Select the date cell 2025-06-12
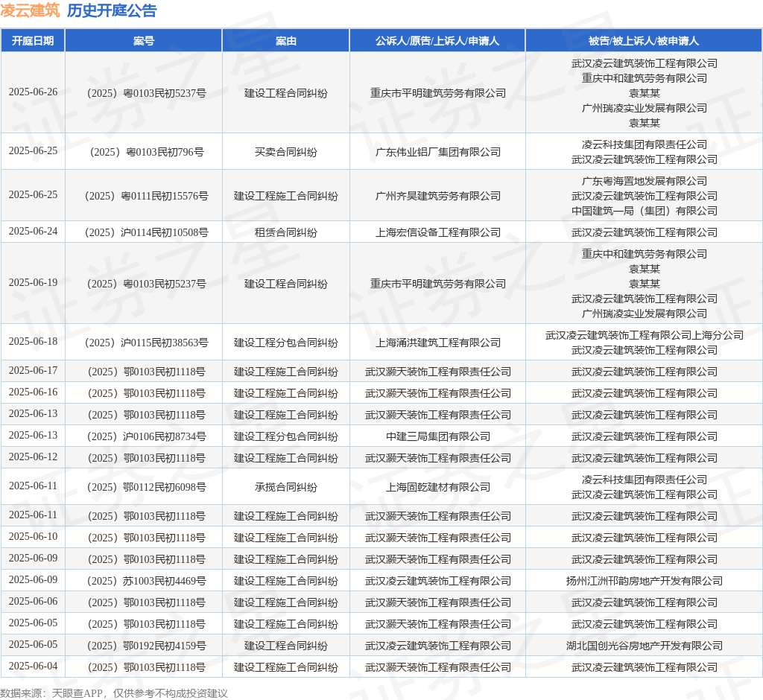 click(33, 456)
